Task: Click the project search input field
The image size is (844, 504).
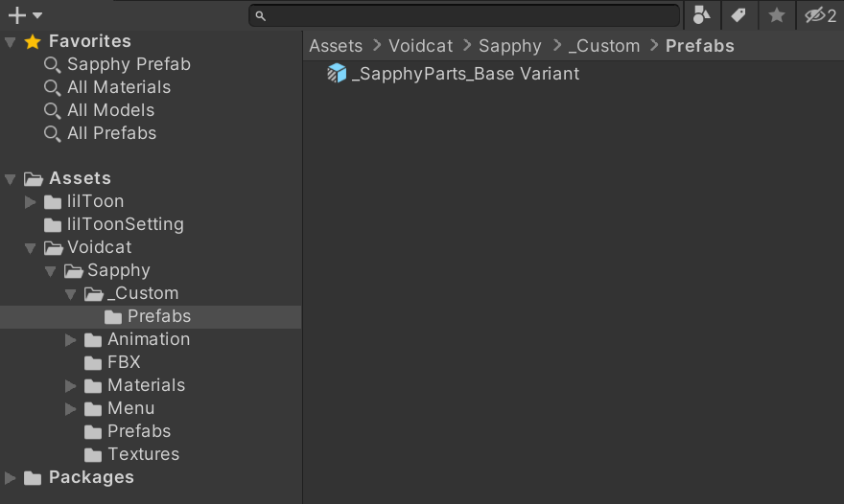Action: tap(465, 15)
